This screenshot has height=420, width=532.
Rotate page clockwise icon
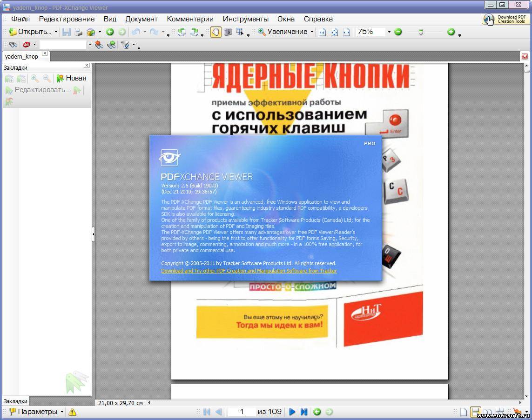coord(194,32)
